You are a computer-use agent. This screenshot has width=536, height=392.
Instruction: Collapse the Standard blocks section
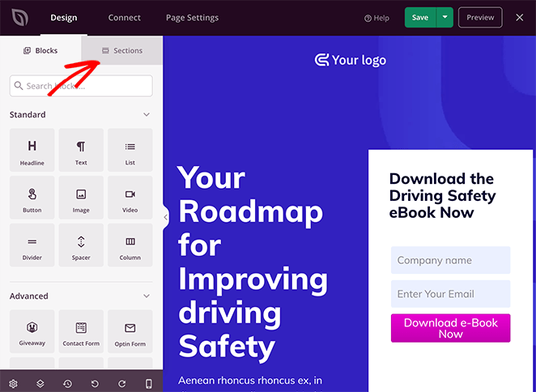pos(147,115)
